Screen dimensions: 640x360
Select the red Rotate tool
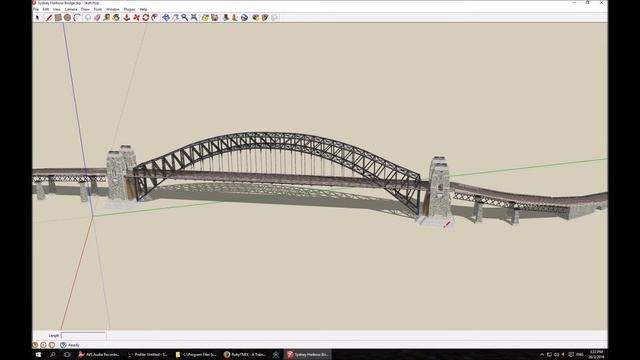tap(146, 18)
